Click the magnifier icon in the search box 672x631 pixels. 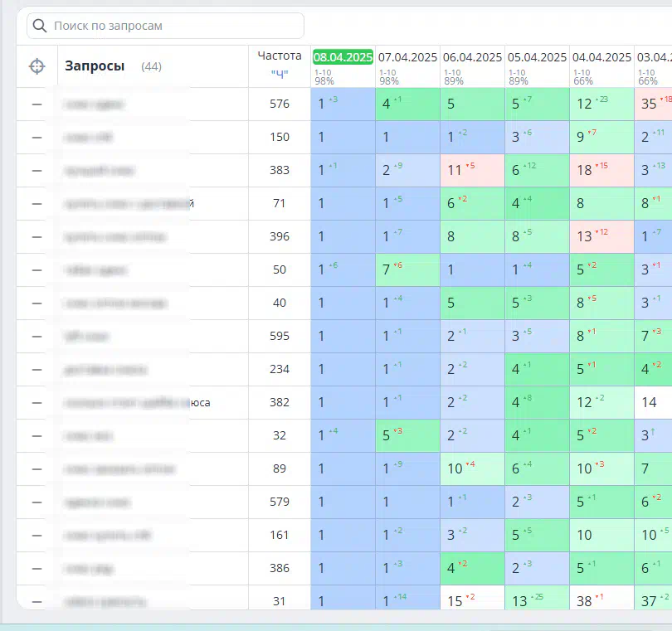(40, 26)
